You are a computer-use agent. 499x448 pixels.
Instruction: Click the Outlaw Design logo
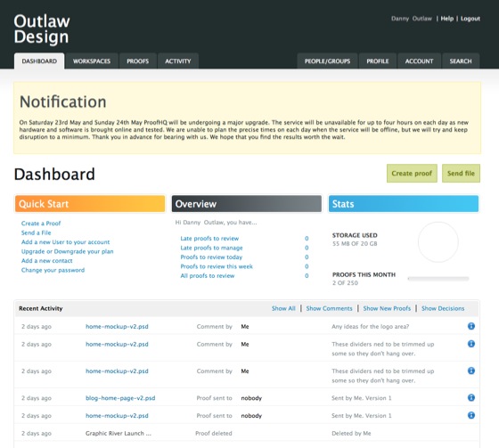point(42,29)
